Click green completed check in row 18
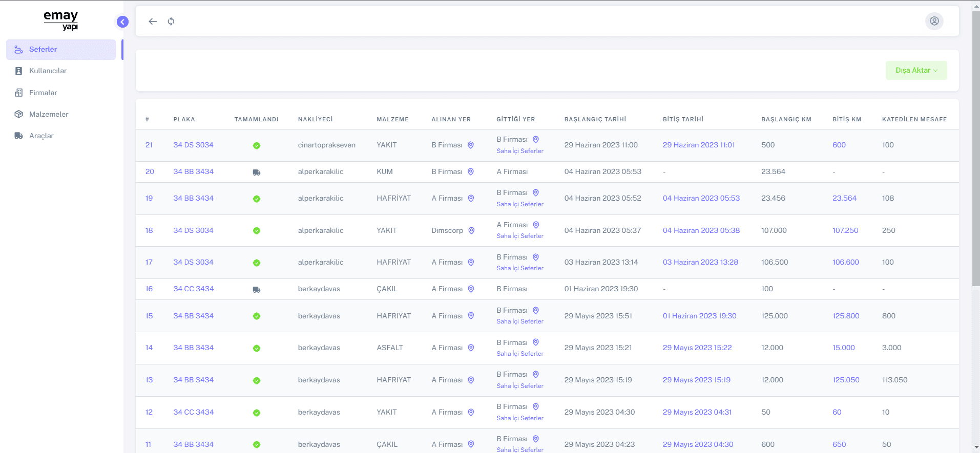 tap(257, 231)
